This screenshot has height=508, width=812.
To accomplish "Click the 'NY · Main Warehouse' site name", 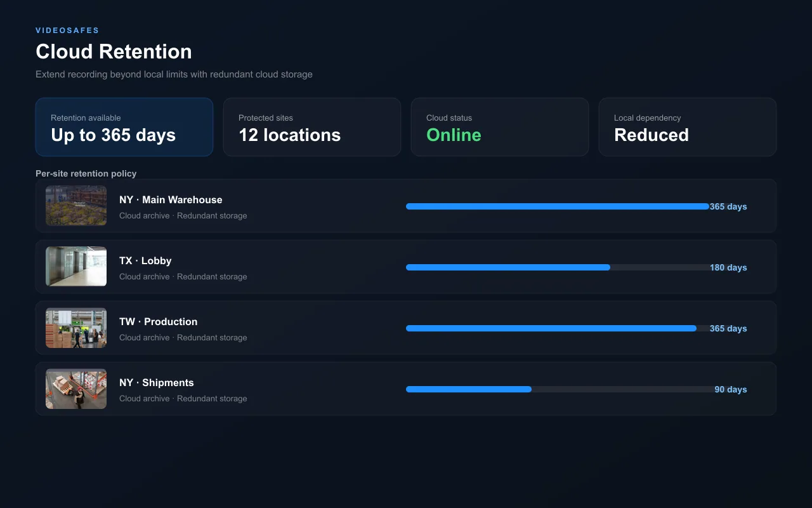I will (x=171, y=199).
